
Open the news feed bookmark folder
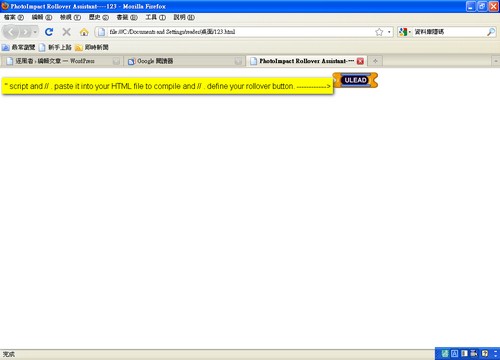[92, 47]
